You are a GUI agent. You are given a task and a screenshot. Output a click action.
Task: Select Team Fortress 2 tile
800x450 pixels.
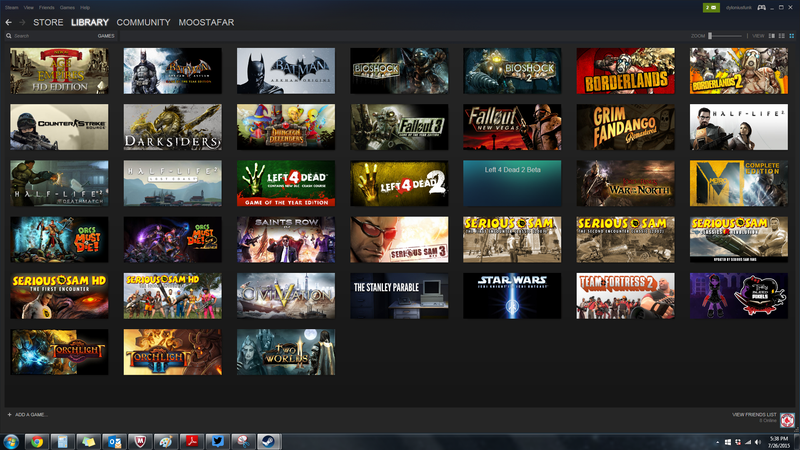pos(626,295)
